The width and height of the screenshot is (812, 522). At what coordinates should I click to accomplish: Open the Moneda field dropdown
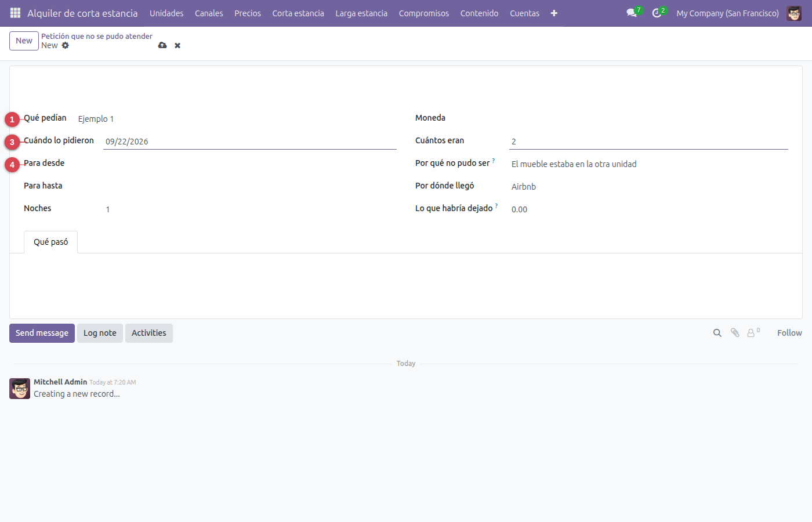click(x=648, y=118)
